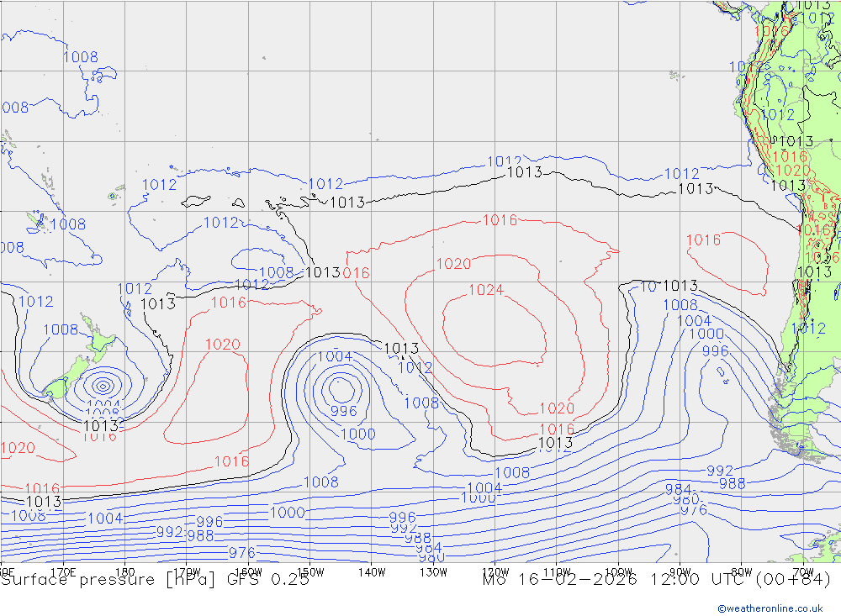The height and width of the screenshot is (616, 841).
Task: Click the 1020 label directly west of 1024
Action: point(454,264)
